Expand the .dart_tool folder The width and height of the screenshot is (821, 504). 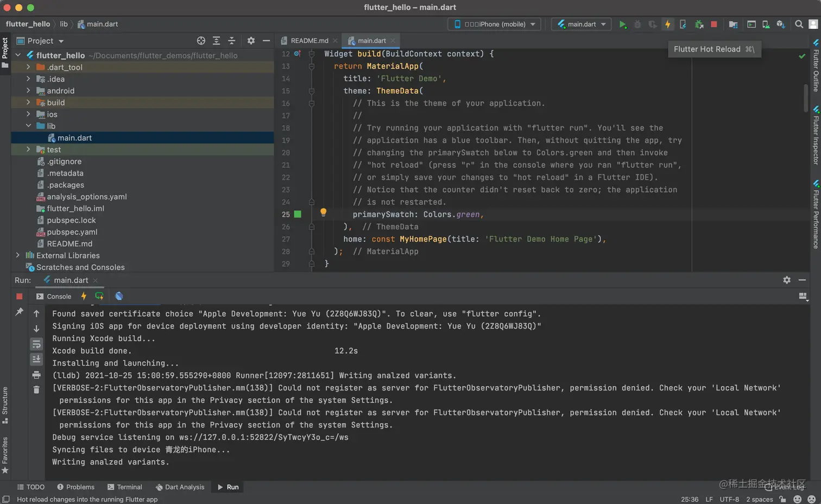coord(28,67)
